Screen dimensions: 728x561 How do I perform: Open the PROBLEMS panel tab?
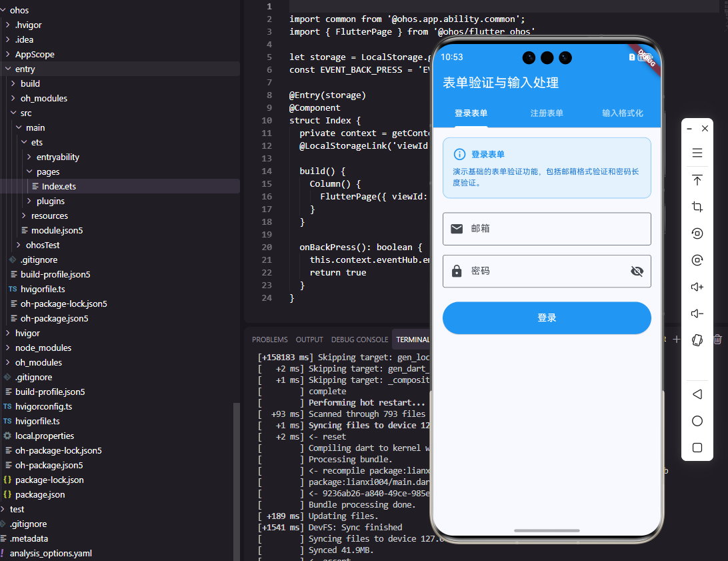[270, 340]
